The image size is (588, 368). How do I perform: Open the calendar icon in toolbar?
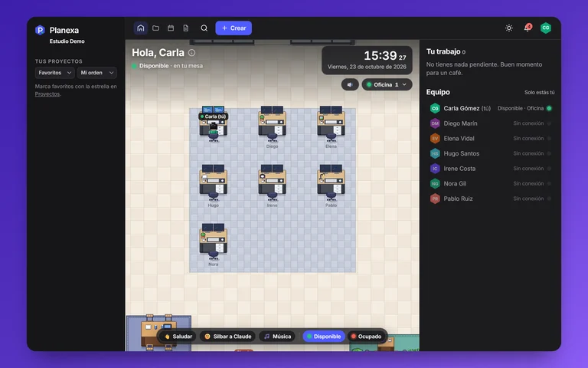pyautogui.click(x=171, y=28)
